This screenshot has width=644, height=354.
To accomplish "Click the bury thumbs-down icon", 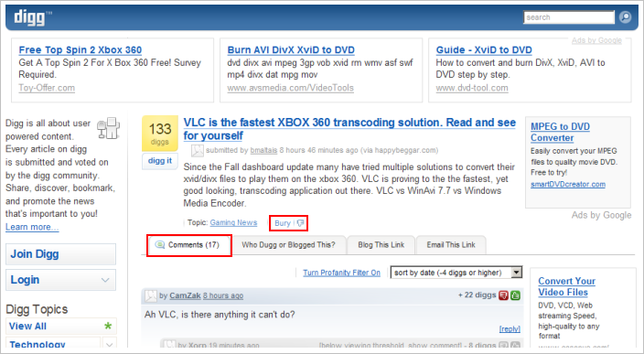I will [x=300, y=223].
